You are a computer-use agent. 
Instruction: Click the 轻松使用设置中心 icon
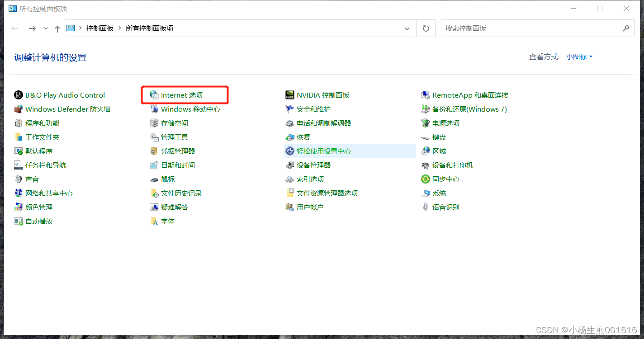pyautogui.click(x=290, y=151)
